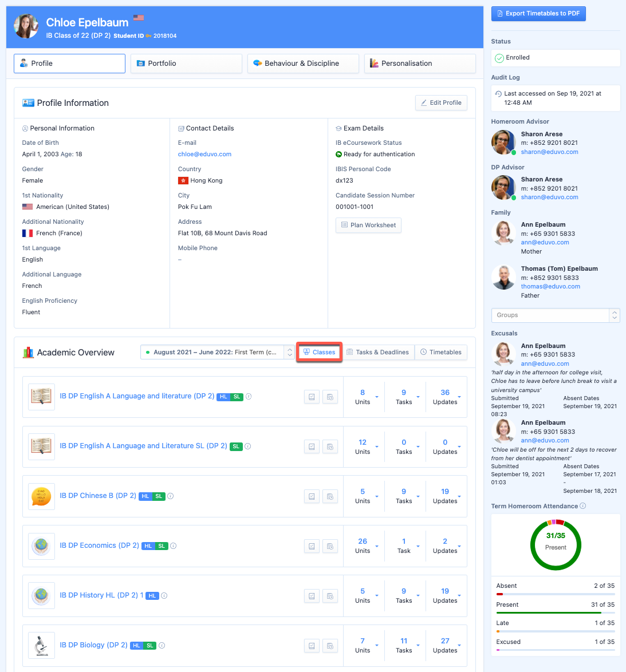626x672 pixels.
Task: Show the Tasks & Deadlines view
Action: [377, 353]
